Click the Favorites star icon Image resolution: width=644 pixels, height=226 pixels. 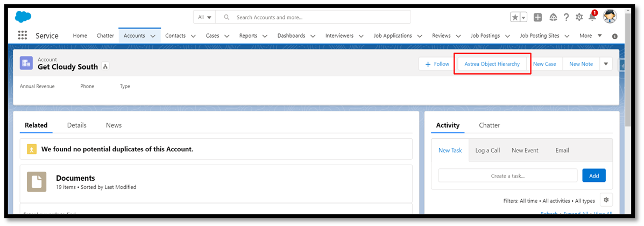515,17
